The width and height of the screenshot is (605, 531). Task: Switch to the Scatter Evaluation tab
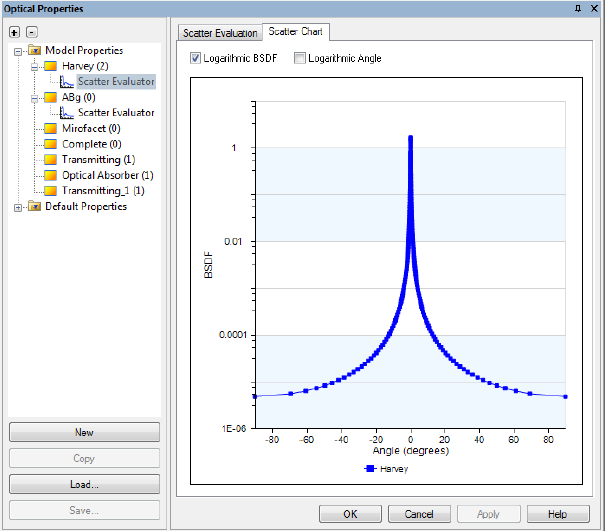coord(220,33)
